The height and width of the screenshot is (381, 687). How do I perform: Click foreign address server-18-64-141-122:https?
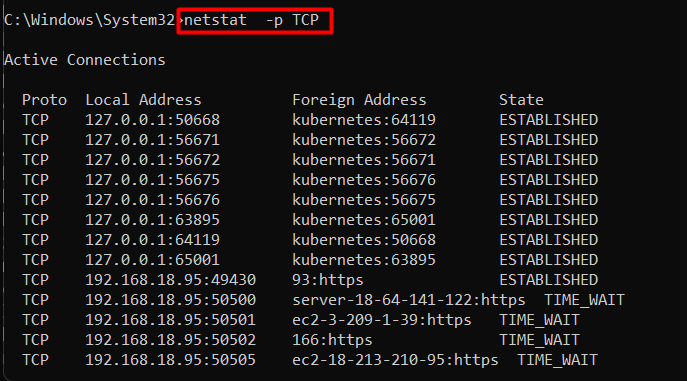[x=408, y=300]
